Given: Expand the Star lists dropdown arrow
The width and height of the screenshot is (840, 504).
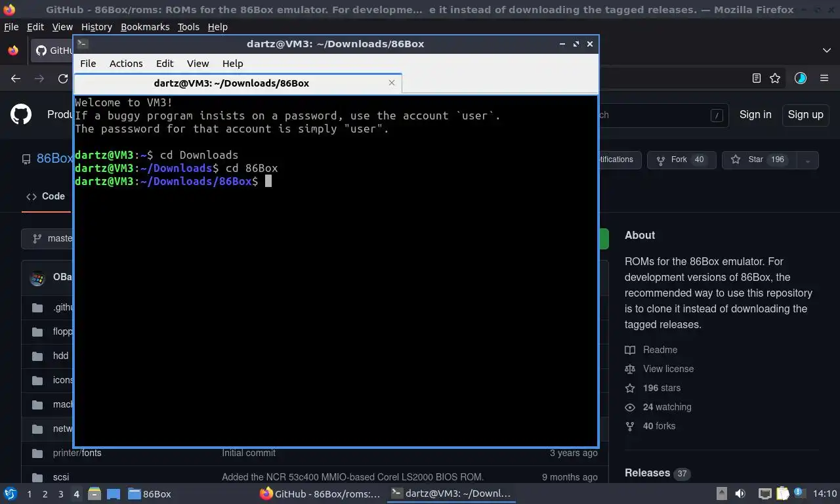Looking at the screenshot, I should 808,159.
